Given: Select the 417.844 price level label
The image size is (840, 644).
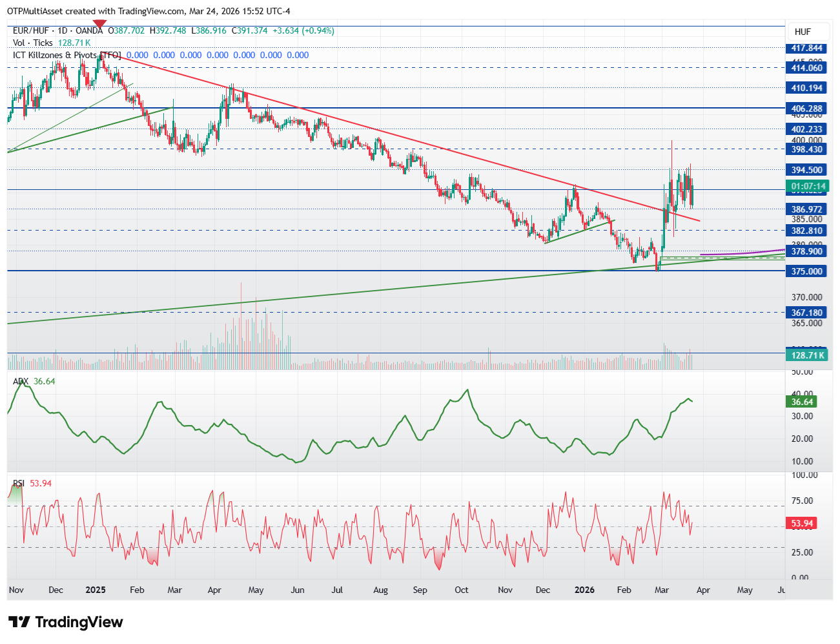Looking at the screenshot, I should (806, 48).
